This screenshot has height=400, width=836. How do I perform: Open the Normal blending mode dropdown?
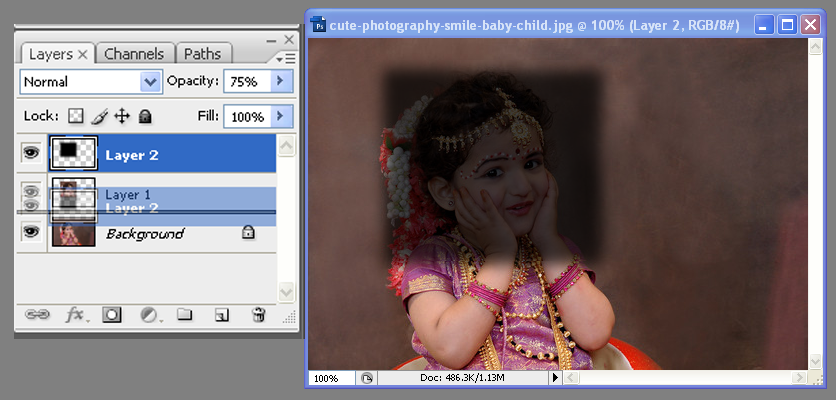point(90,82)
